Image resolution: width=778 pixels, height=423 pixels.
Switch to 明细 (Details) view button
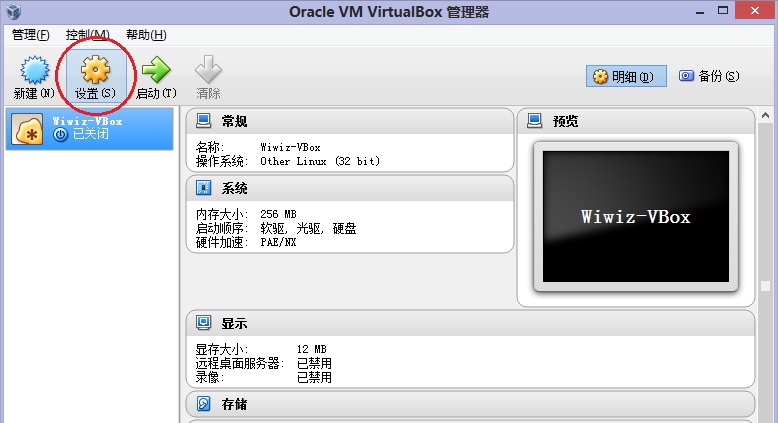tap(626, 76)
